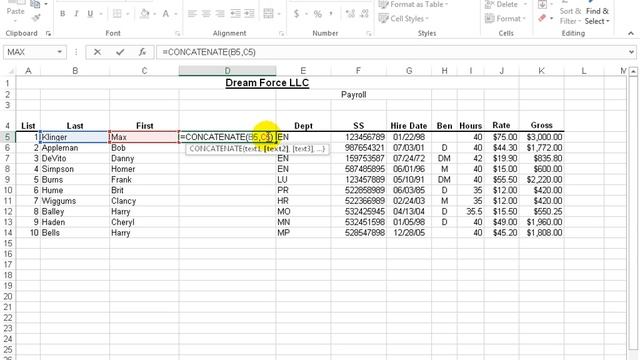Click in the formula bar text
The height and width of the screenshot is (360, 640).
[209, 52]
